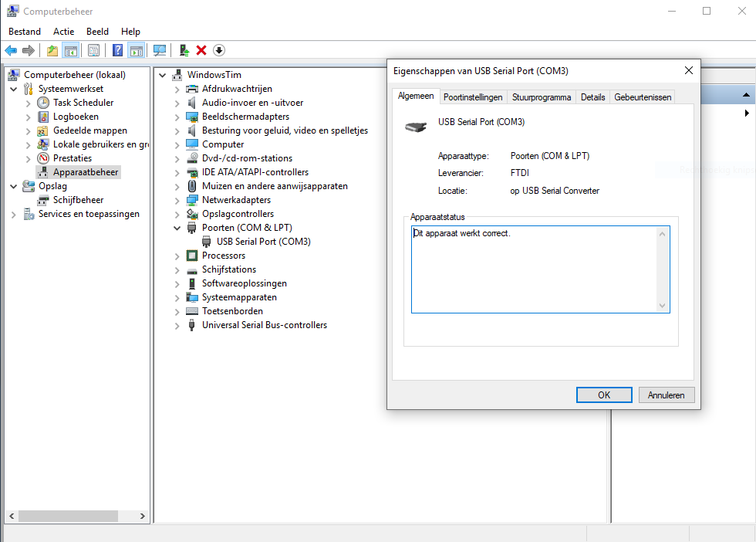Viewport: 756px width, 542px height.
Task: Expand IDE ATA/ATAPI-controllers category
Action: click(x=177, y=173)
